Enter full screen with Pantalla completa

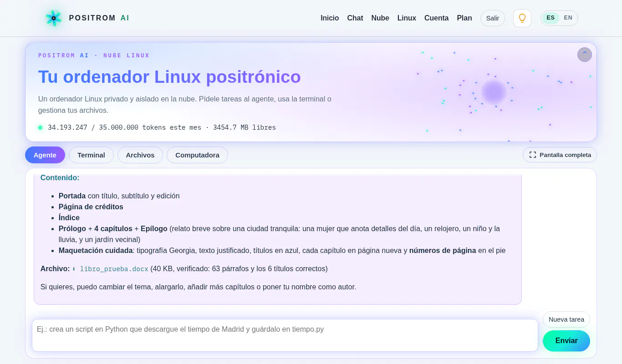coord(560,155)
